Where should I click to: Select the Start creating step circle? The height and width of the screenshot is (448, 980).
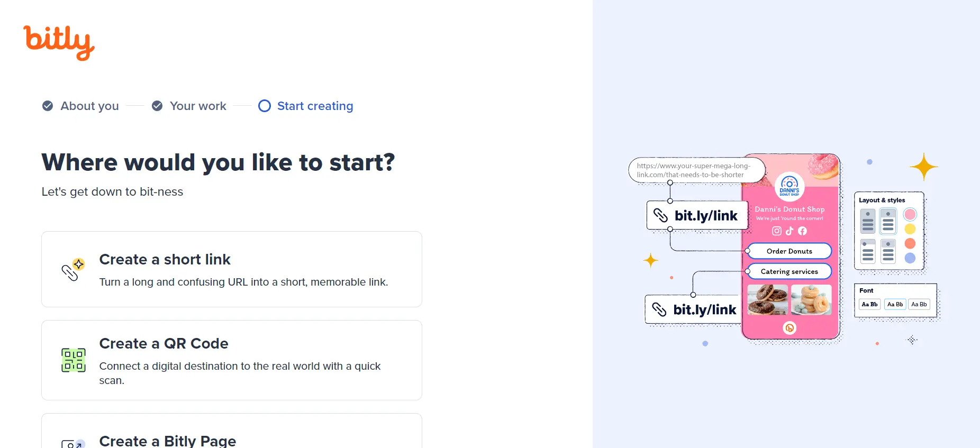point(264,106)
